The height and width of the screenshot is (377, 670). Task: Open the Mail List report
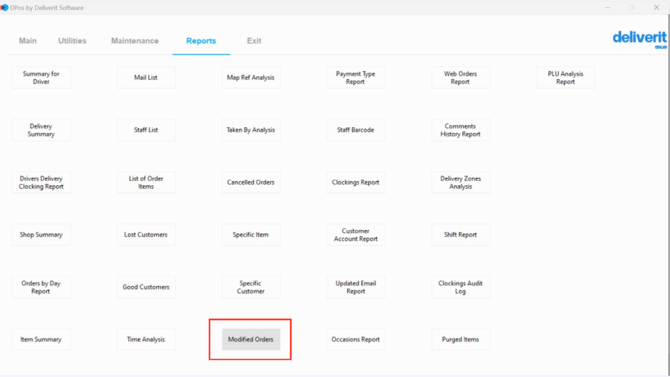pyautogui.click(x=146, y=77)
